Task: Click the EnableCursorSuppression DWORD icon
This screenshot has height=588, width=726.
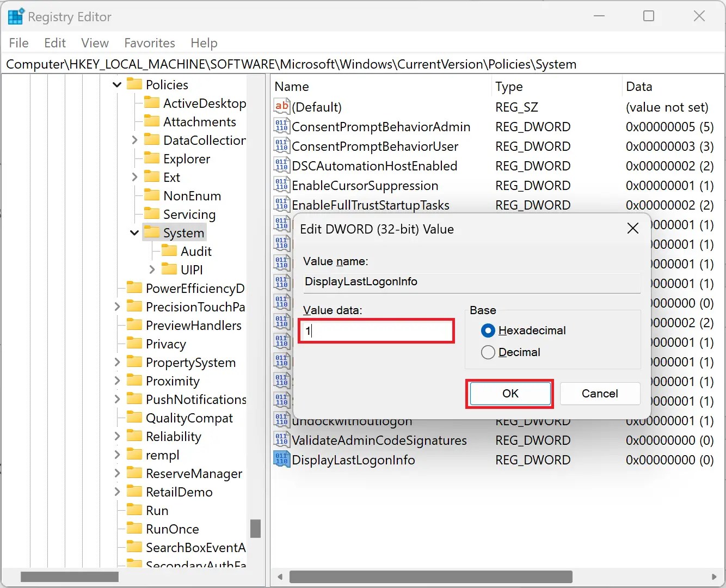Action: tap(282, 185)
